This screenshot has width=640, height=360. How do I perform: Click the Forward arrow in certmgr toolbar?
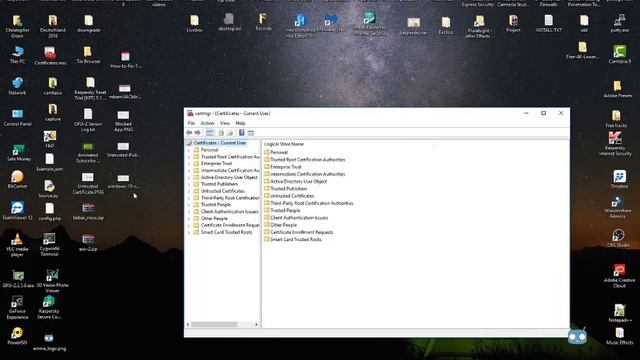pos(198,133)
